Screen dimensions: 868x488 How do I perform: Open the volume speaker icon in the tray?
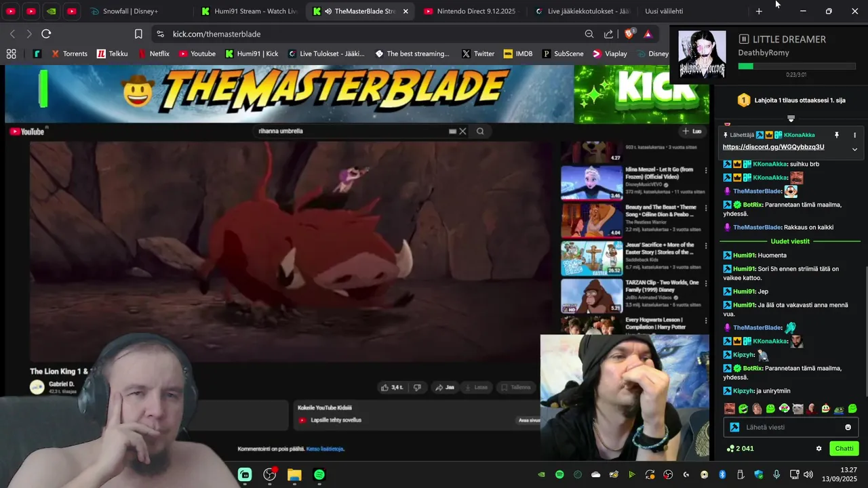pos(809,474)
